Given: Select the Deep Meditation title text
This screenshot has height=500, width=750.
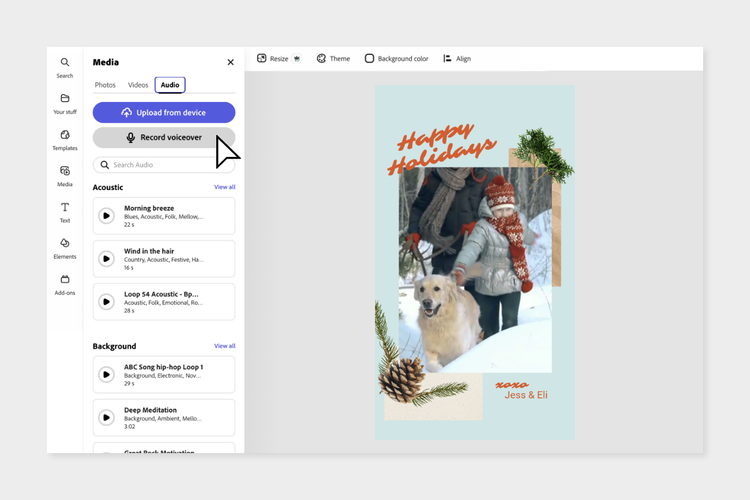Looking at the screenshot, I should pos(150,410).
